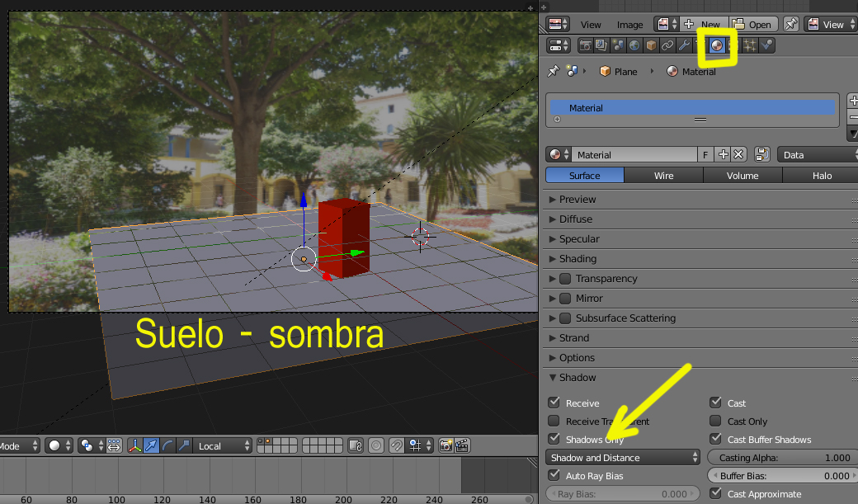858x504 pixels.
Task: Open the Image menu
Action: tap(629, 25)
